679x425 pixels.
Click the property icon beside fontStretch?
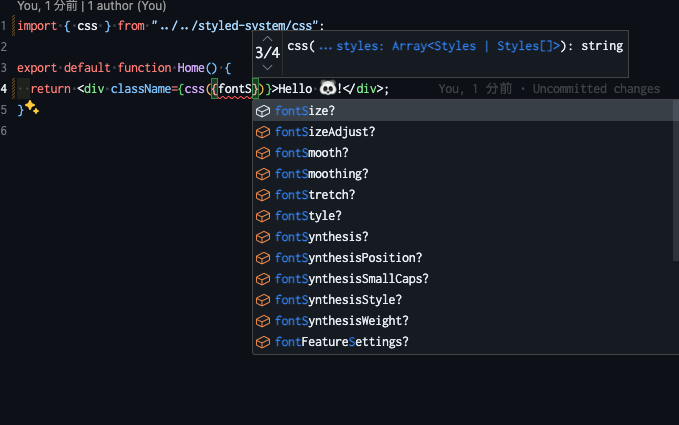(263, 195)
